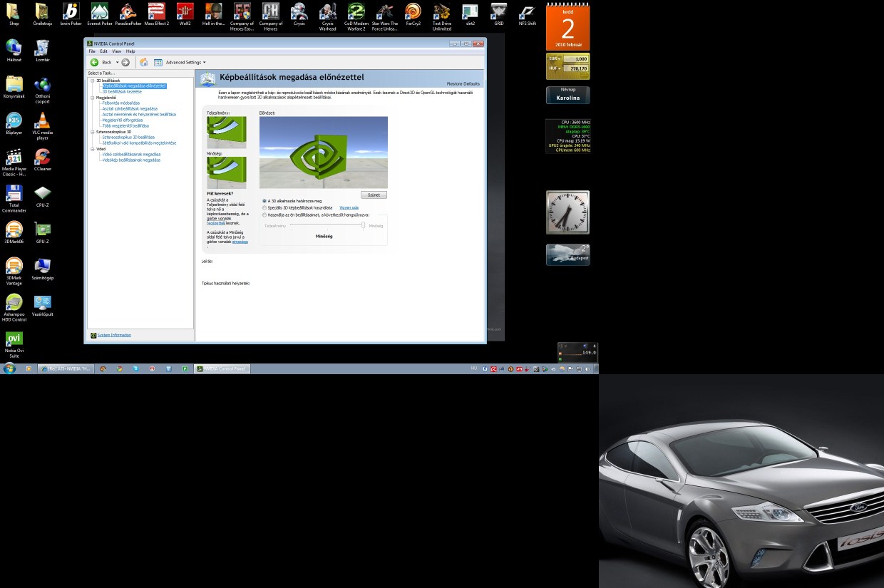The image size is (884, 588).
Task: Click the Szünet button
Action: click(374, 195)
